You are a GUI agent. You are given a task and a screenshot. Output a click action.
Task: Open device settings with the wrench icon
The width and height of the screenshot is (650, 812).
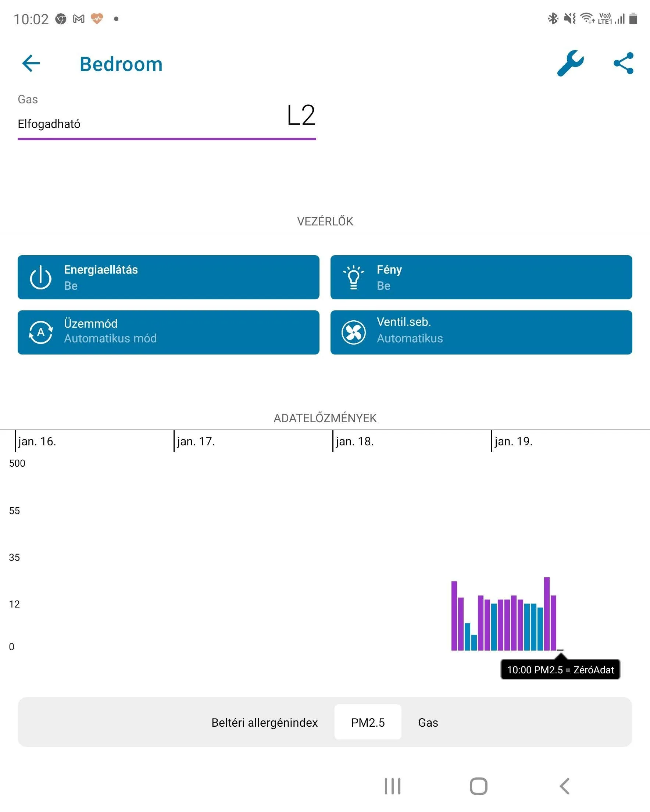[570, 63]
